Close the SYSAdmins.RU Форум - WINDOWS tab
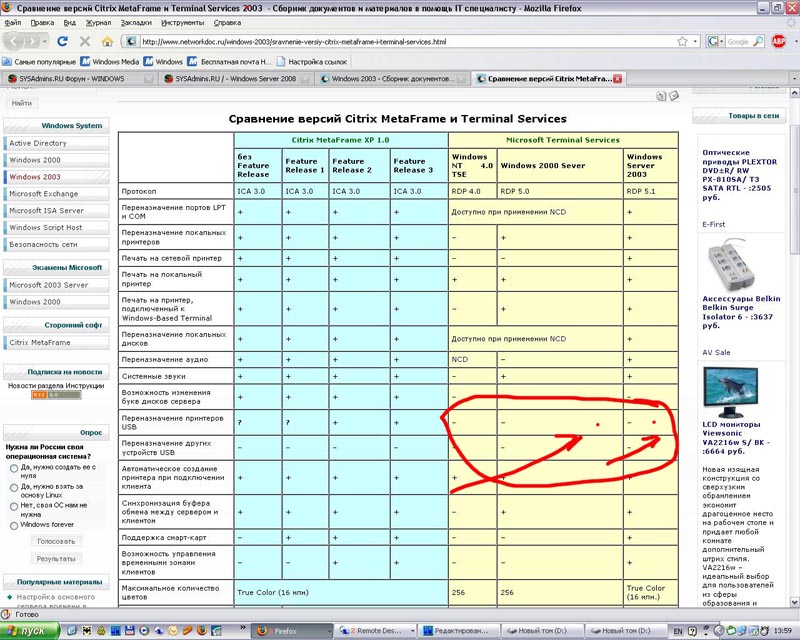Screen dimensions: 800x640 click(x=148, y=79)
